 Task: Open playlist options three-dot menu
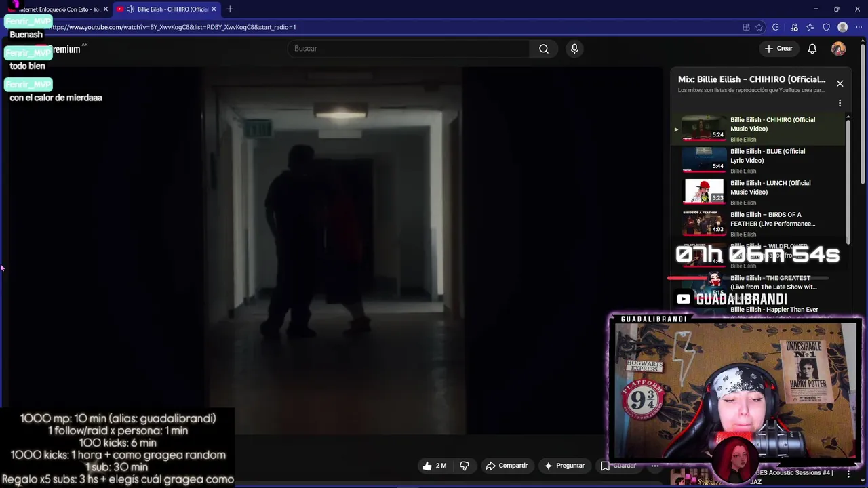point(840,104)
